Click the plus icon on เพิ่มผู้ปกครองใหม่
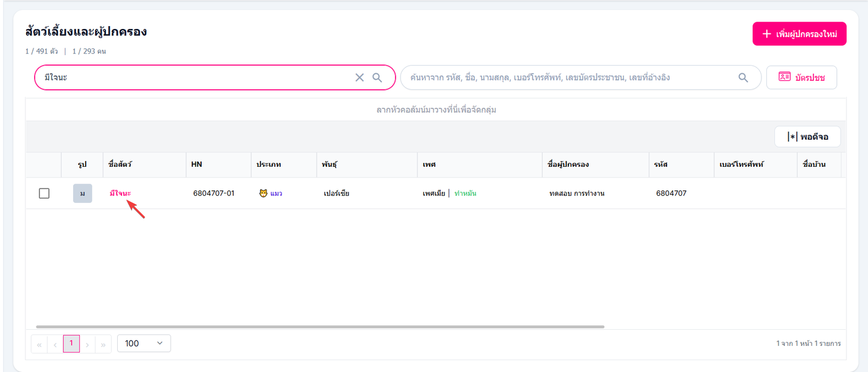The width and height of the screenshot is (868, 372). (766, 34)
